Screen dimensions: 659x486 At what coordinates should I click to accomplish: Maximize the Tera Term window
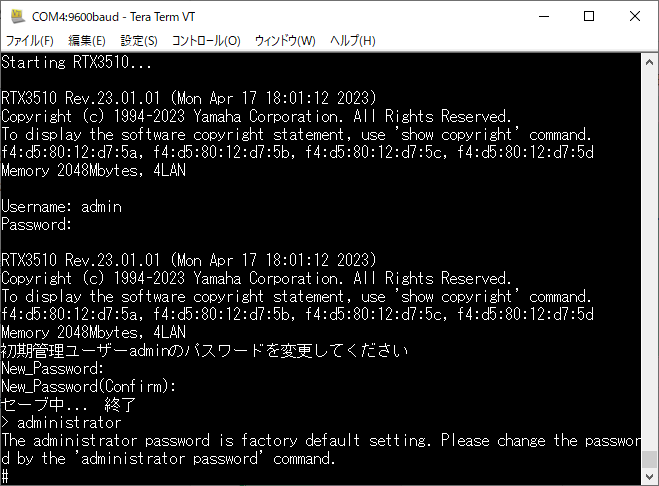589,16
